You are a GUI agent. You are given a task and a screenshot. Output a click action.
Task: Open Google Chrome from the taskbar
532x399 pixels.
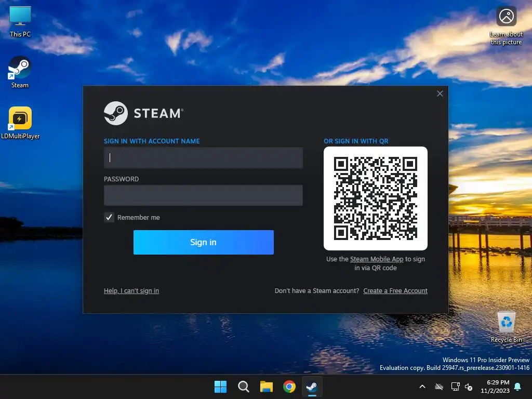[289, 387]
